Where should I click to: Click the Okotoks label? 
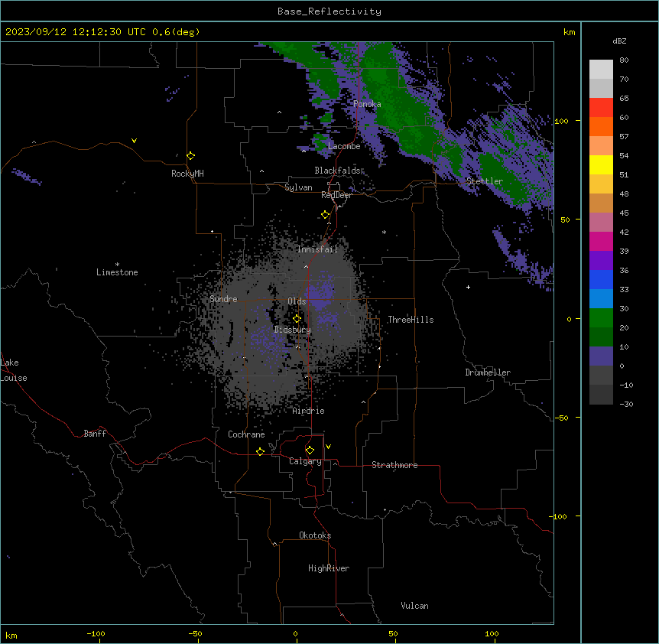[315, 535]
